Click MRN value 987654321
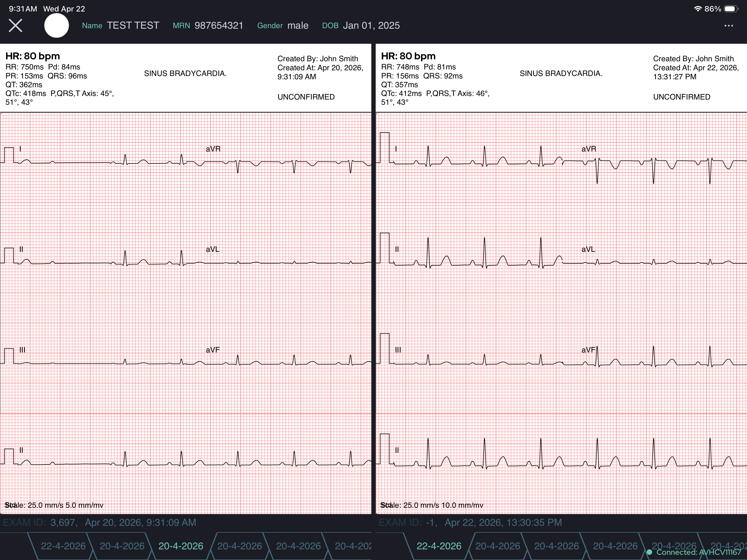This screenshot has width=747, height=560. point(219,26)
